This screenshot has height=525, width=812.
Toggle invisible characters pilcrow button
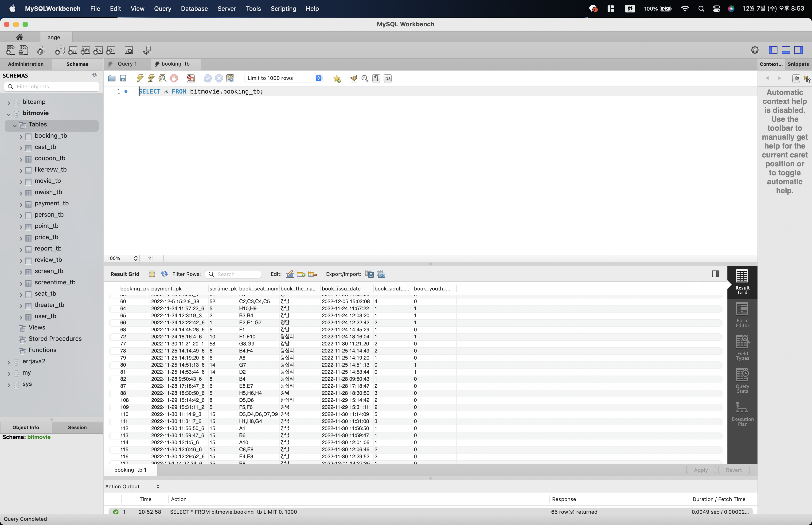click(x=376, y=78)
